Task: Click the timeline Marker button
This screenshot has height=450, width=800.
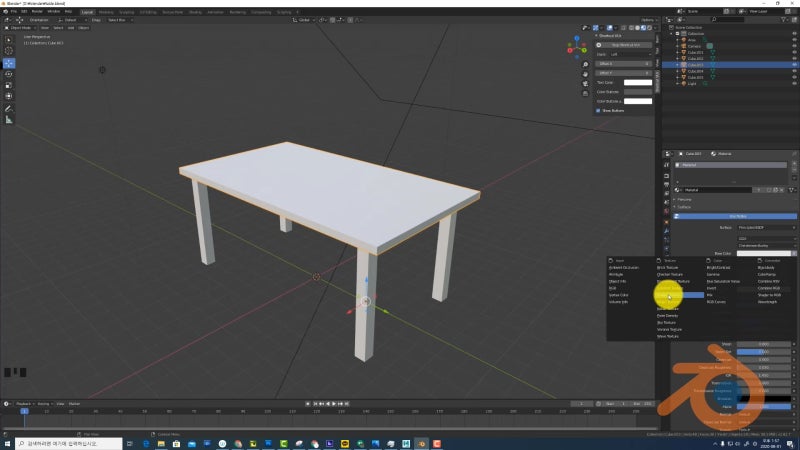Action: click(x=74, y=404)
